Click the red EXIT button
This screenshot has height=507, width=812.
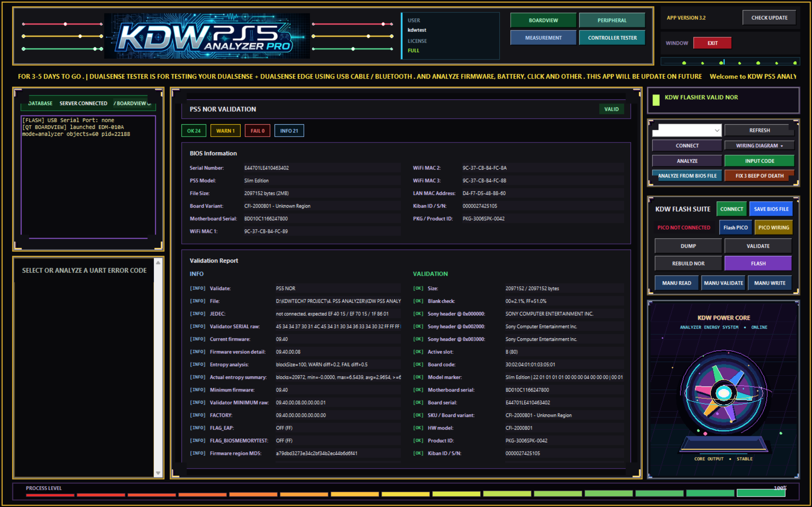pyautogui.click(x=712, y=43)
